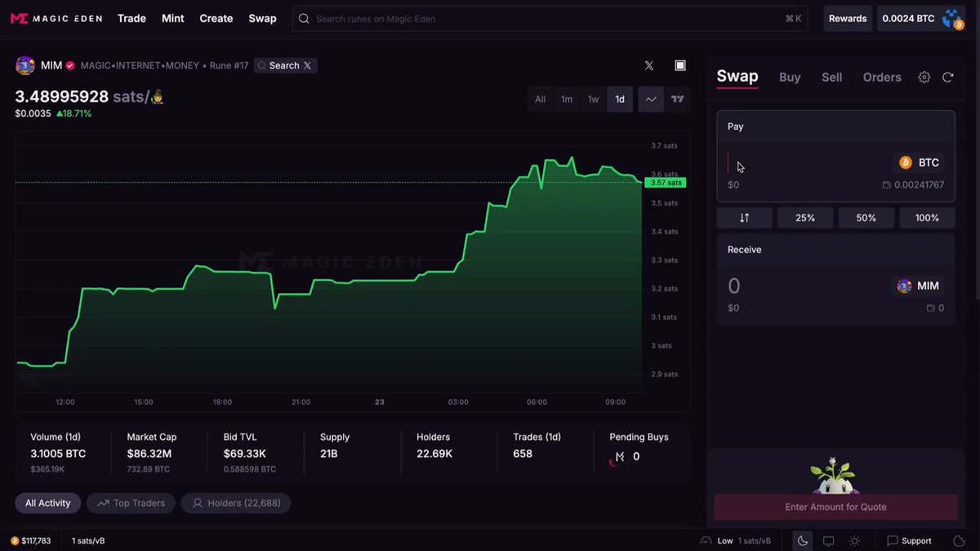Click the 1 sats/vB status entry
This screenshot has width=980, height=551.
[x=88, y=540]
